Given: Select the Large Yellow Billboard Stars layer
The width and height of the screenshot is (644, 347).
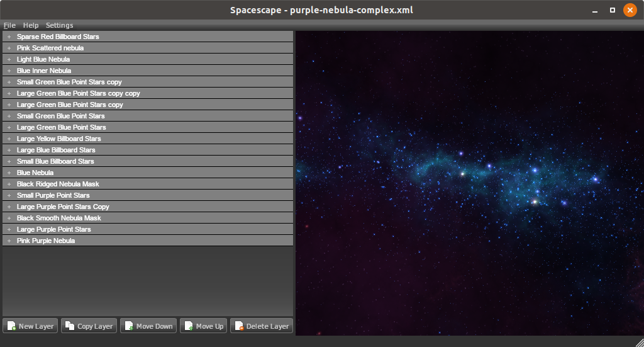Looking at the screenshot, I should coord(58,139).
